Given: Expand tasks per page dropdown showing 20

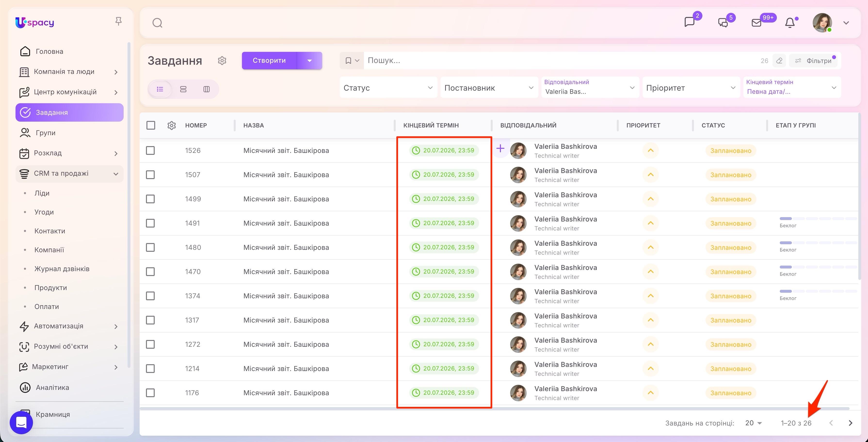Looking at the screenshot, I should point(754,423).
